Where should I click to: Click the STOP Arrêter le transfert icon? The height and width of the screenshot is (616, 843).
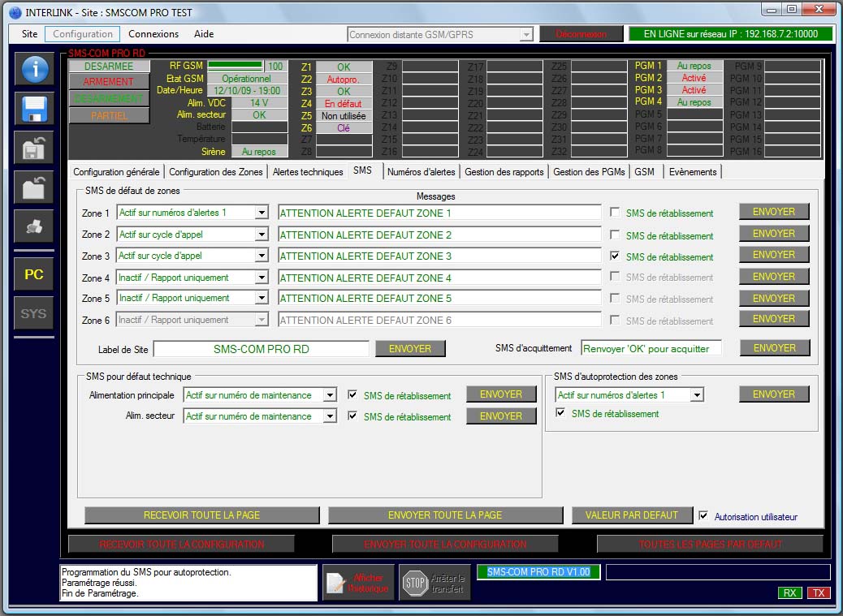coord(435,582)
